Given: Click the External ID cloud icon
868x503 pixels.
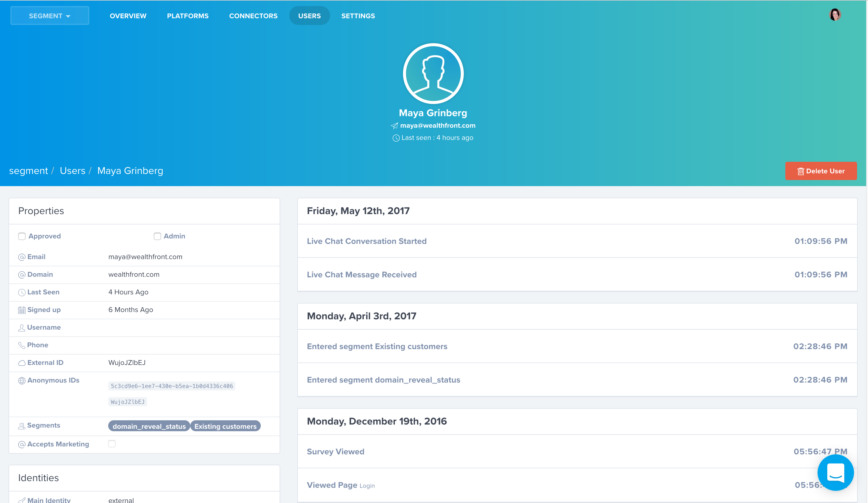Looking at the screenshot, I should 22,363.
